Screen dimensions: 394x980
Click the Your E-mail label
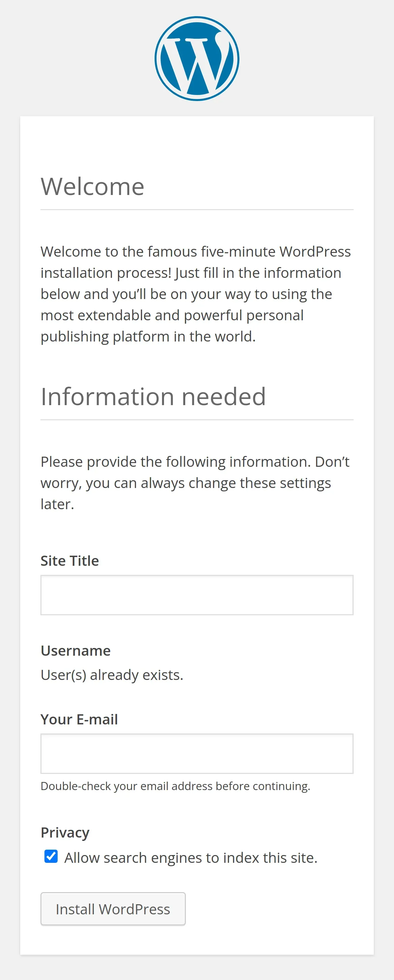79,719
